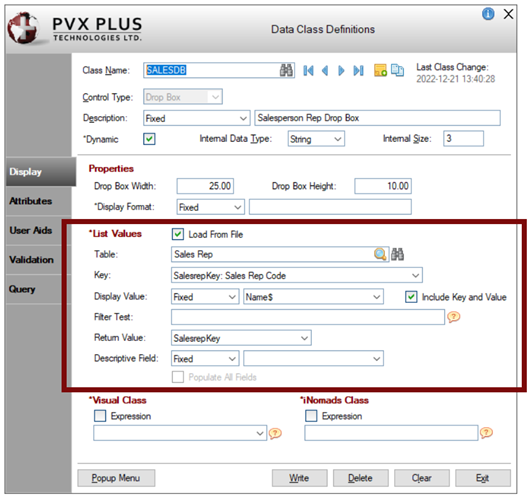Click into the Drop Box Width field

205,186
